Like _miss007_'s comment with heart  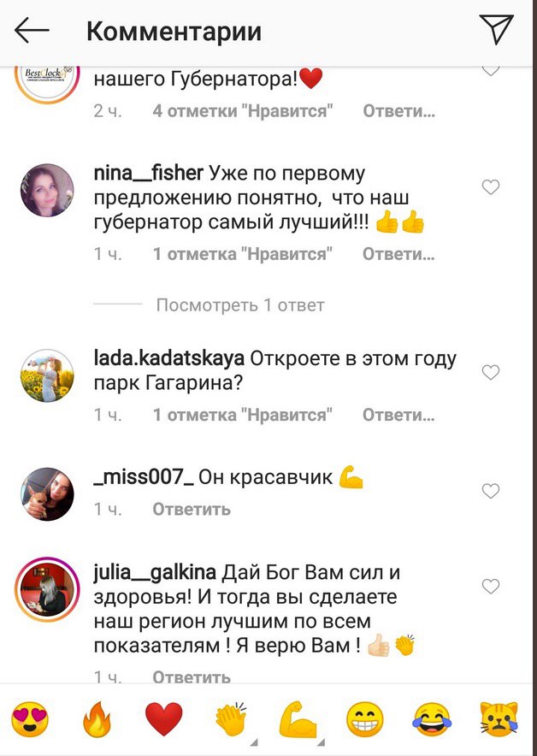[x=491, y=491]
